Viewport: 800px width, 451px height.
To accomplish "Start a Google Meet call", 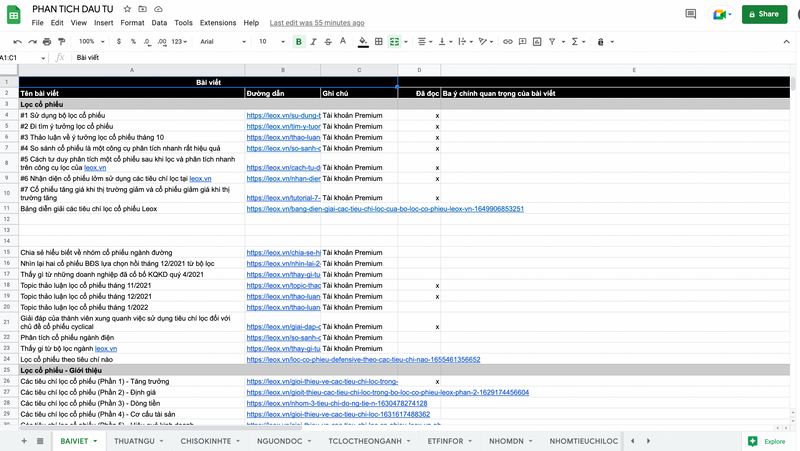I will coord(721,14).
